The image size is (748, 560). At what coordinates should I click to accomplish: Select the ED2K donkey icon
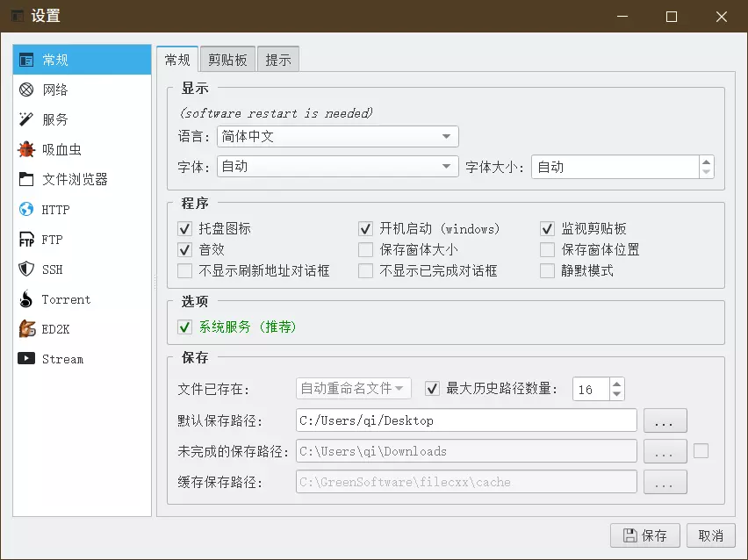click(x=26, y=329)
